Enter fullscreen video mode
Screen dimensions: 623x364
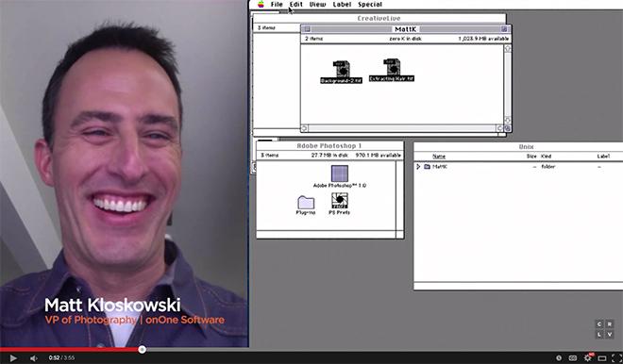tap(616, 358)
